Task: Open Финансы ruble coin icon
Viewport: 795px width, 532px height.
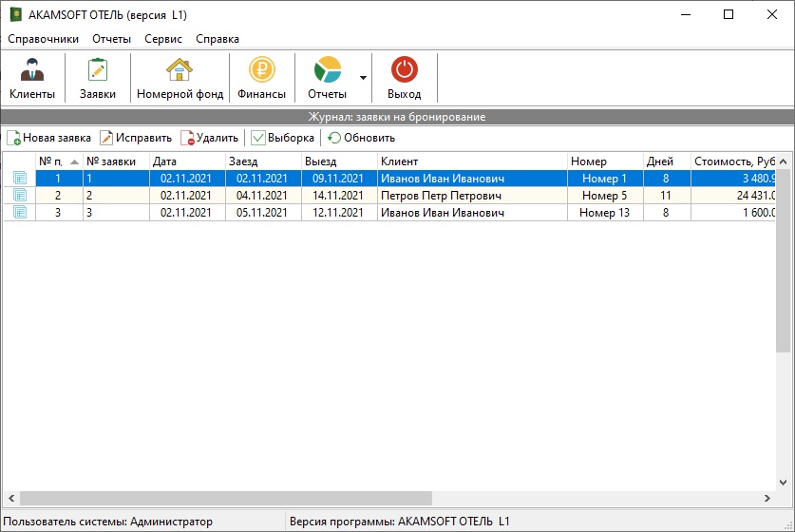Action: click(x=261, y=71)
